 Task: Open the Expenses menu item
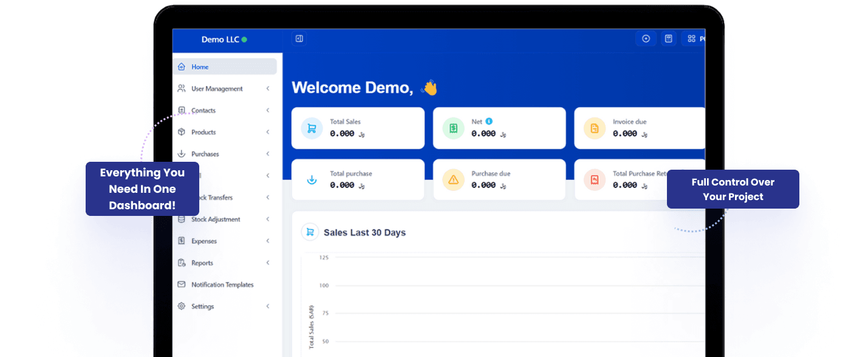[x=224, y=241]
